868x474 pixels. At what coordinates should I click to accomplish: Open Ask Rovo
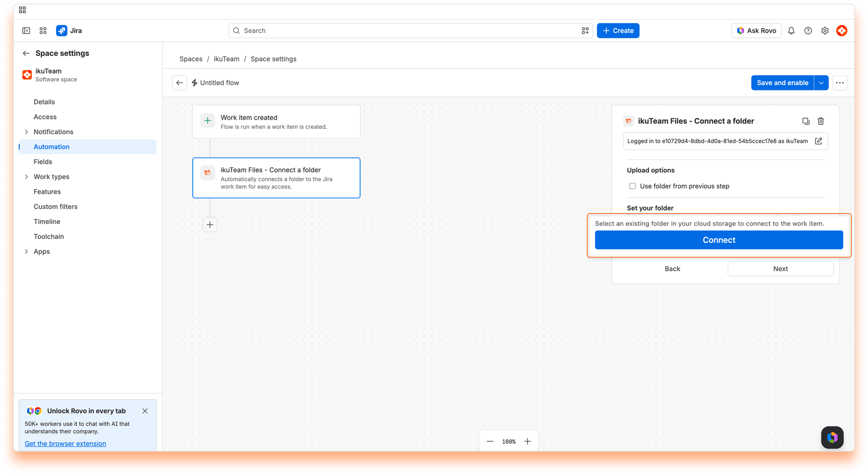(756, 31)
